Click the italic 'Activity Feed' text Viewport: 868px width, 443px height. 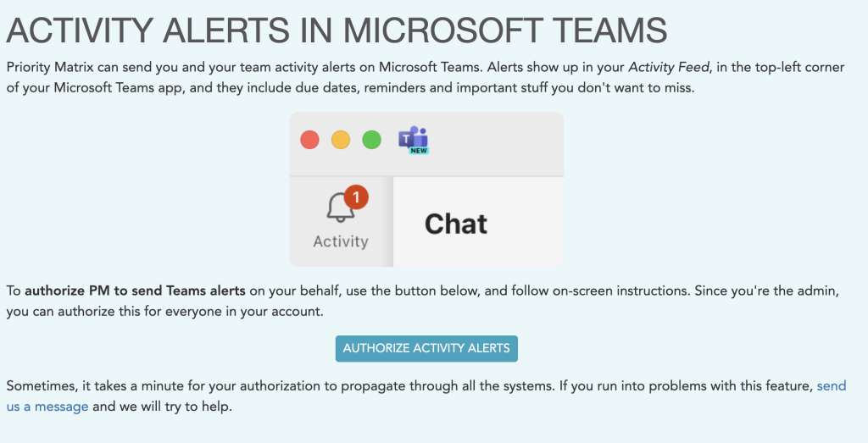[663, 67]
